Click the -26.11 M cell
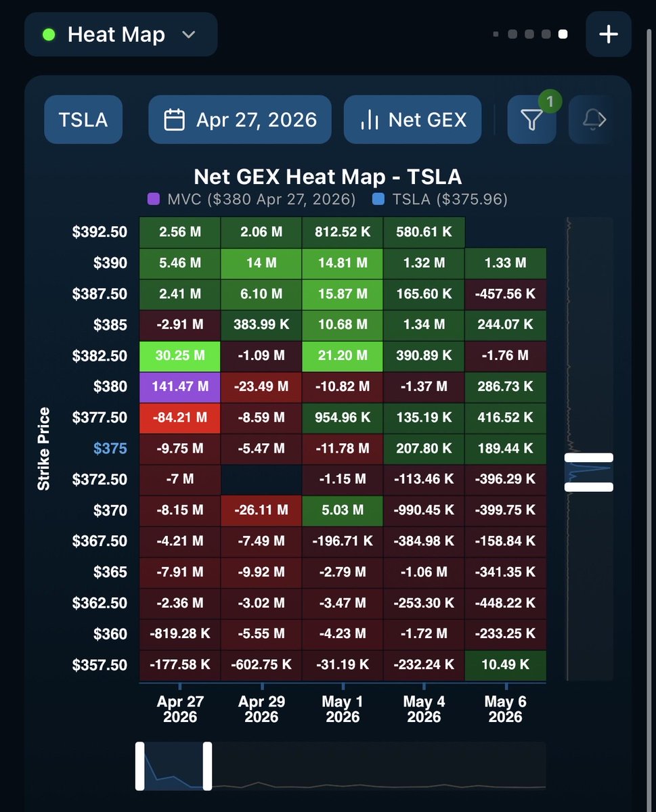This screenshot has width=656, height=812. (x=261, y=511)
